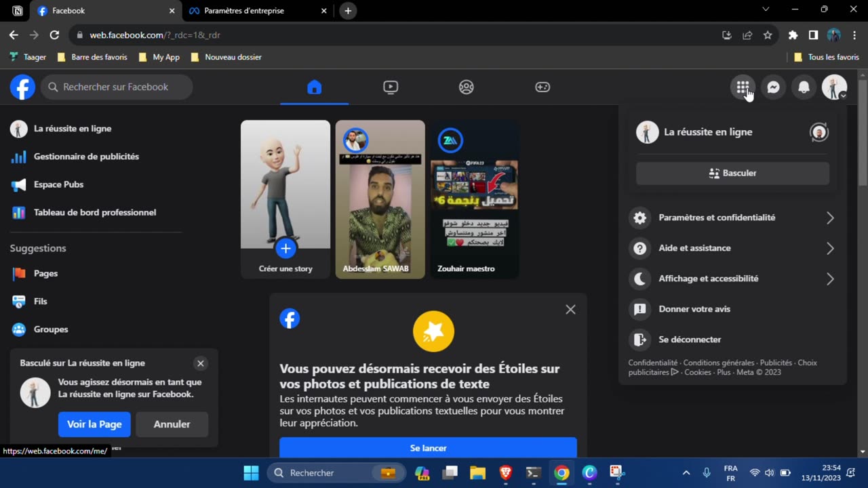This screenshot has height=488, width=868.
Task: Expand the Aide et assistance chevron
Action: (x=830, y=248)
